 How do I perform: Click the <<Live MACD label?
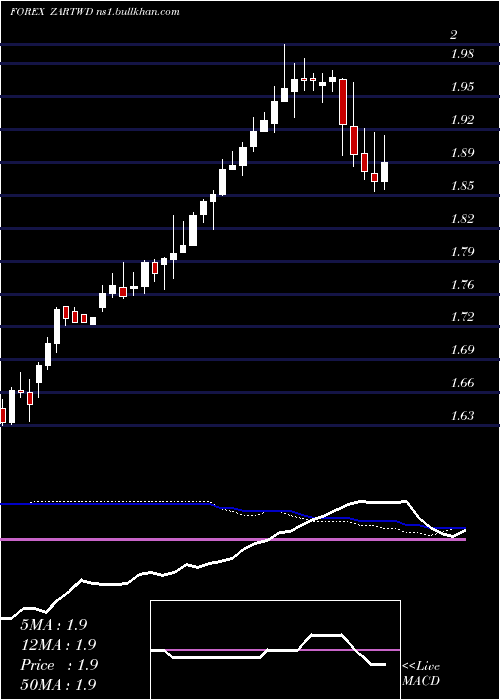click(x=421, y=673)
